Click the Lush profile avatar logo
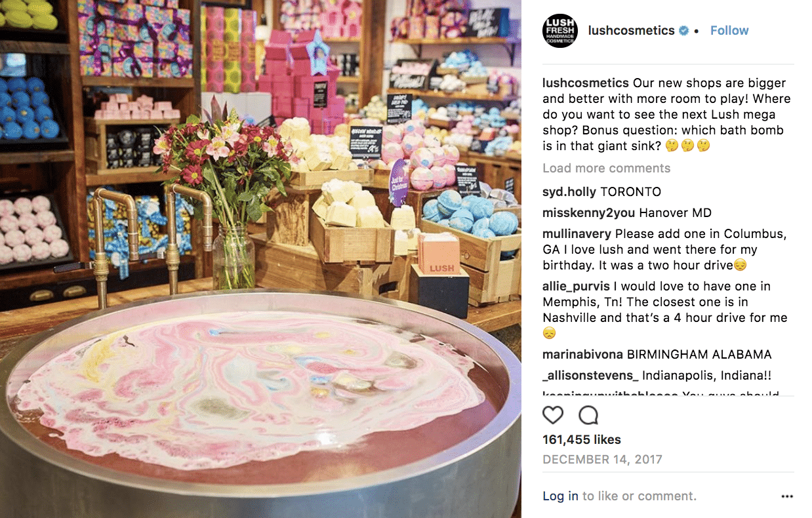This screenshot has height=518, width=812. pyautogui.click(x=560, y=30)
